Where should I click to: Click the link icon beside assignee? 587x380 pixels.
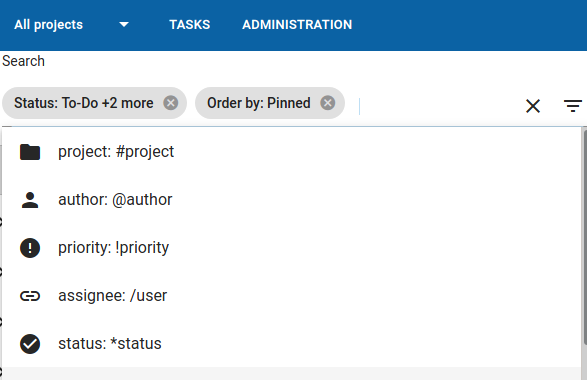pyautogui.click(x=30, y=296)
